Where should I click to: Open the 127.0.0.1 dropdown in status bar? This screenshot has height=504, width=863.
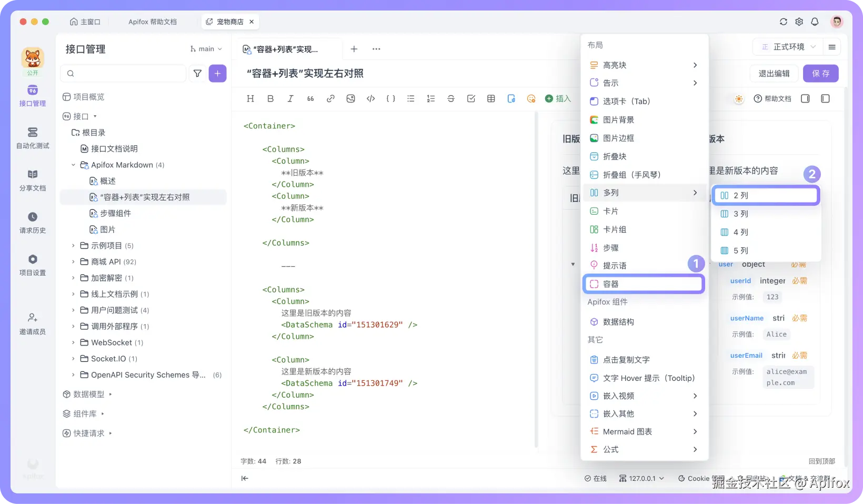pyautogui.click(x=641, y=478)
